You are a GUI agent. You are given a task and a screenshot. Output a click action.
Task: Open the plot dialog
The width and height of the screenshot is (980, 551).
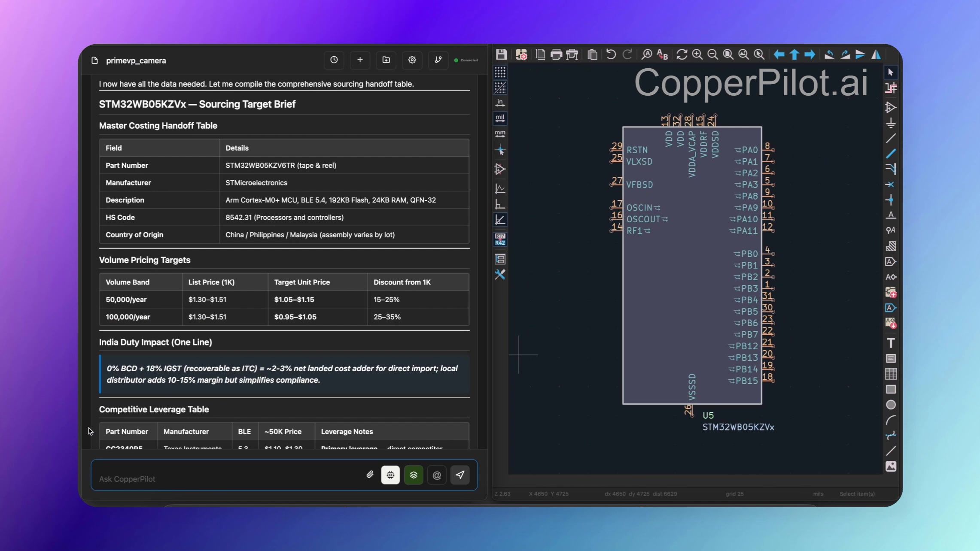(x=572, y=54)
